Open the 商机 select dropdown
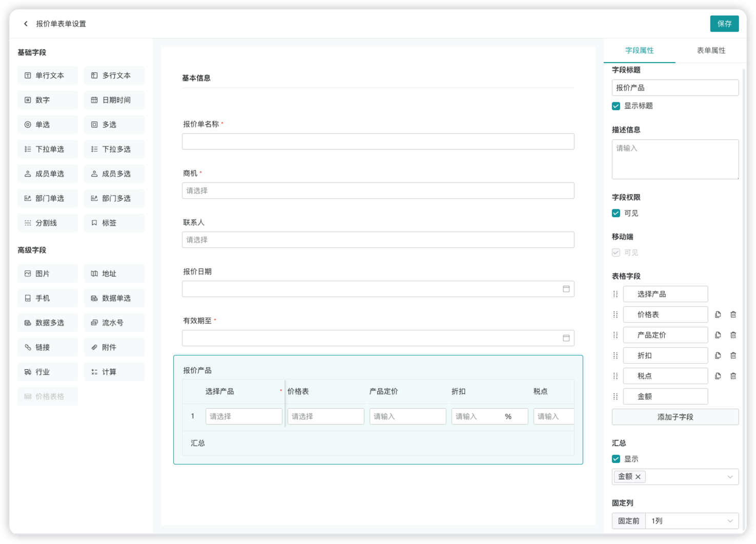 point(378,191)
